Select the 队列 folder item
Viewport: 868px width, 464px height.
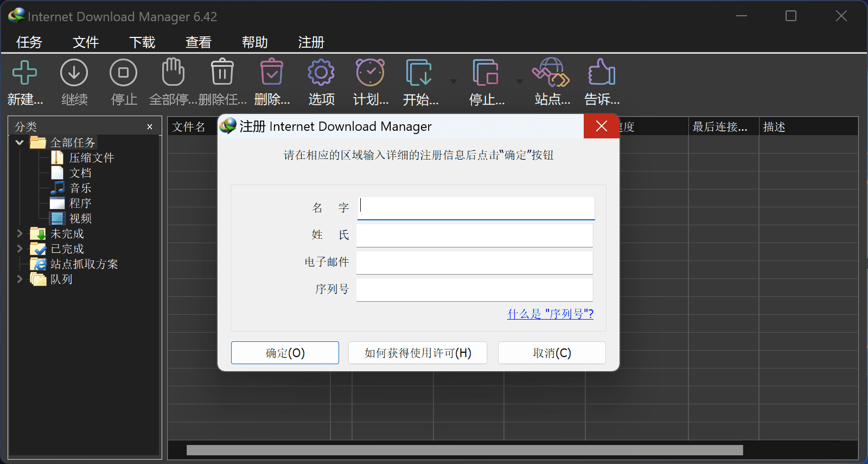pyautogui.click(x=61, y=279)
